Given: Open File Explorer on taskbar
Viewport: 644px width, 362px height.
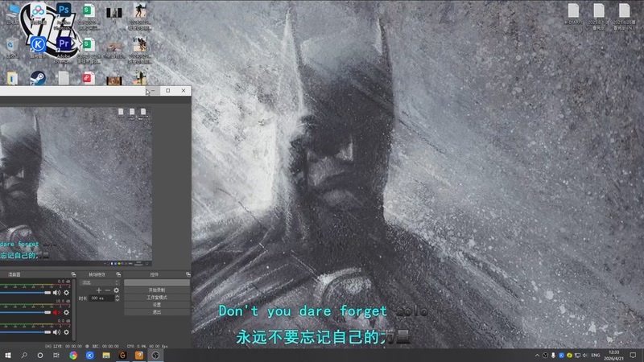Looking at the screenshot, I should click(106, 356).
